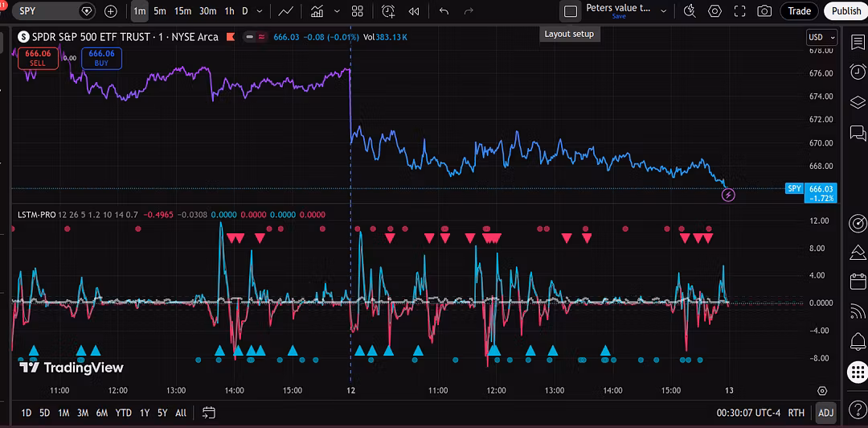Toggle the RTH session button
Screen dimensions: 868x428
(796, 413)
